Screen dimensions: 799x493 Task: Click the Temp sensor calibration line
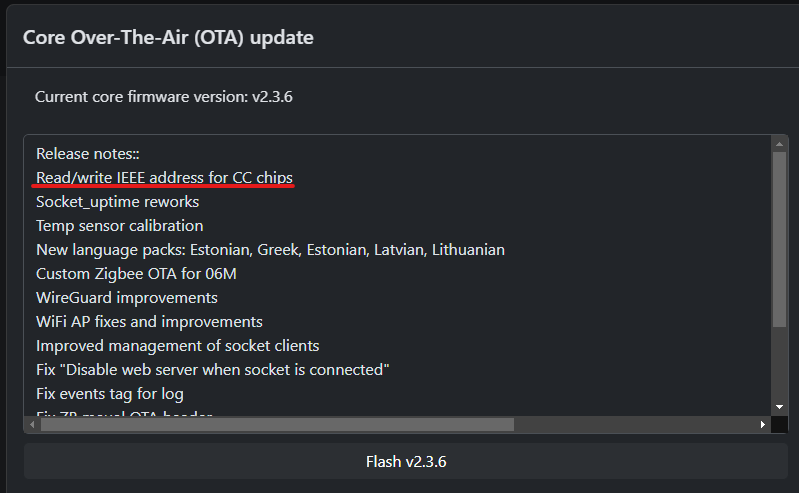[119, 226]
